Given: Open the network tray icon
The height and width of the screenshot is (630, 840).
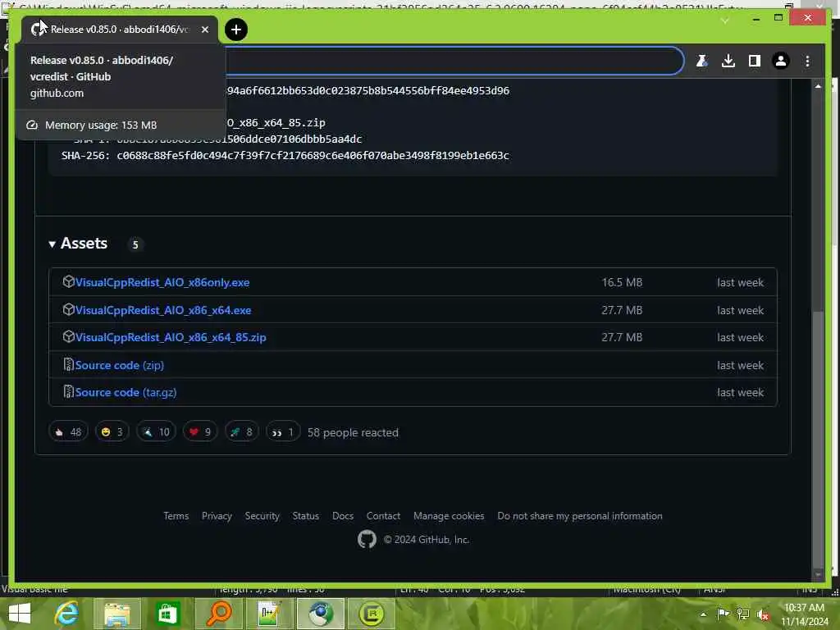Looking at the screenshot, I should 743,614.
